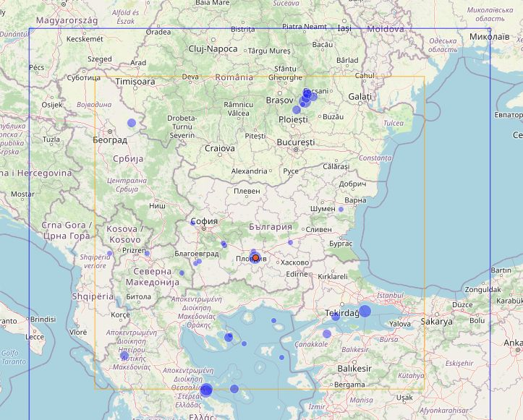Click the red earthquake marker at Пловдив
This screenshot has width=523, height=420.
pos(255,257)
